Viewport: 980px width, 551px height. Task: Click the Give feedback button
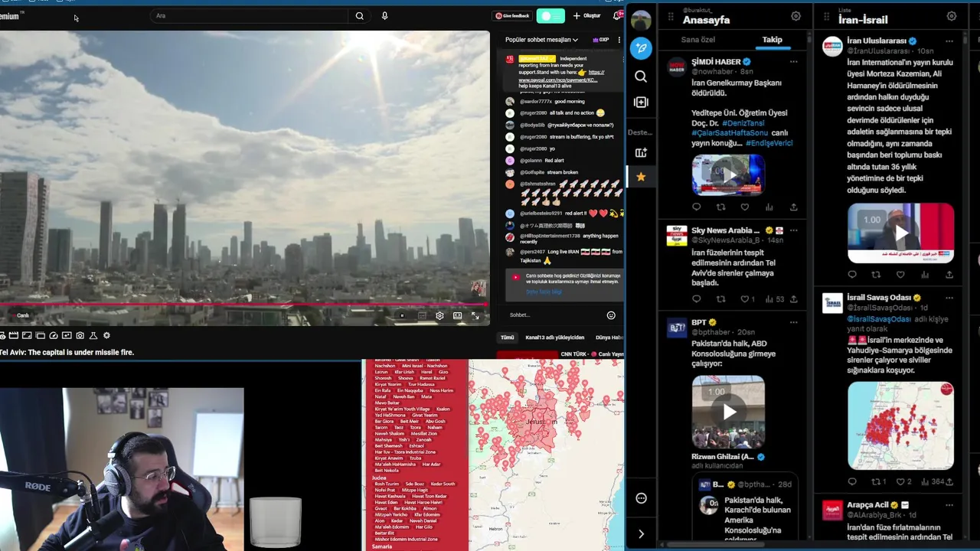(x=512, y=15)
